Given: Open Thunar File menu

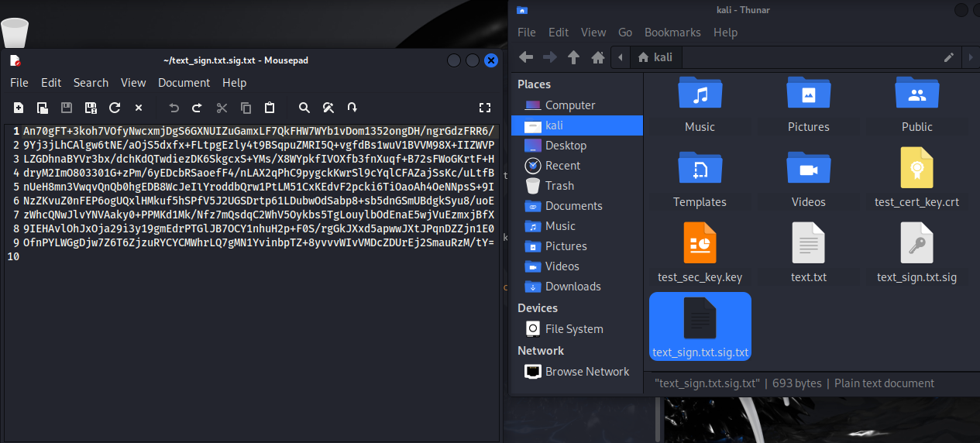Looking at the screenshot, I should click(x=527, y=33).
